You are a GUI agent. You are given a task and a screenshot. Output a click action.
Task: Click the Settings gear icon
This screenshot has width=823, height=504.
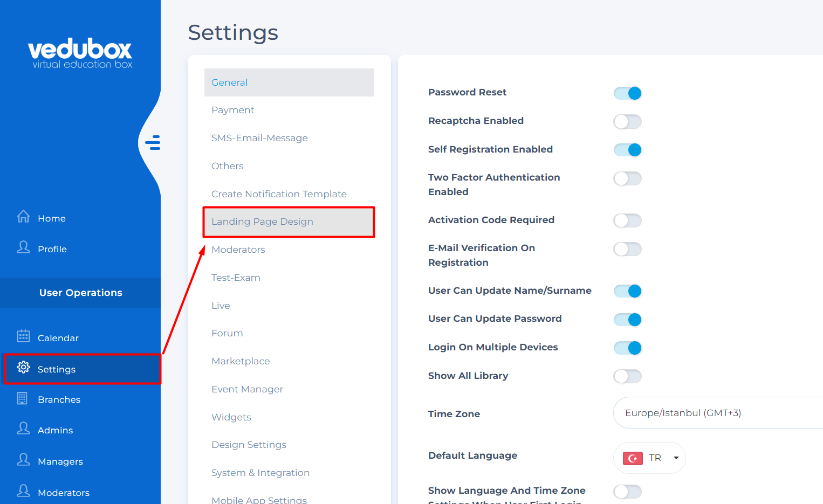pos(23,368)
